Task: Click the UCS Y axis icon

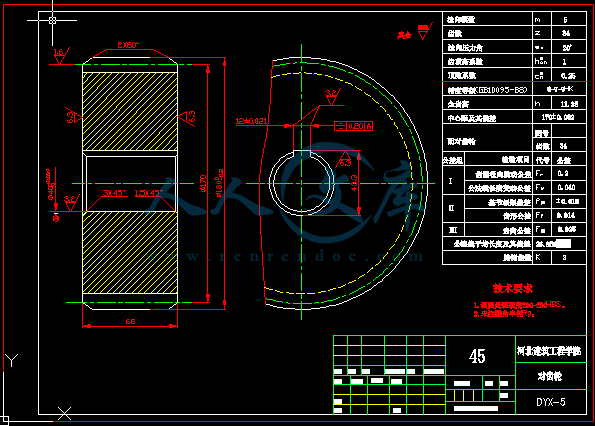Action: (x=11, y=360)
